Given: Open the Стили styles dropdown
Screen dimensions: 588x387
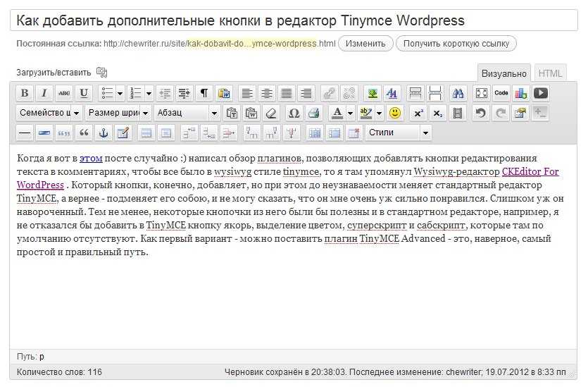Looking at the screenshot, I should [399, 133].
